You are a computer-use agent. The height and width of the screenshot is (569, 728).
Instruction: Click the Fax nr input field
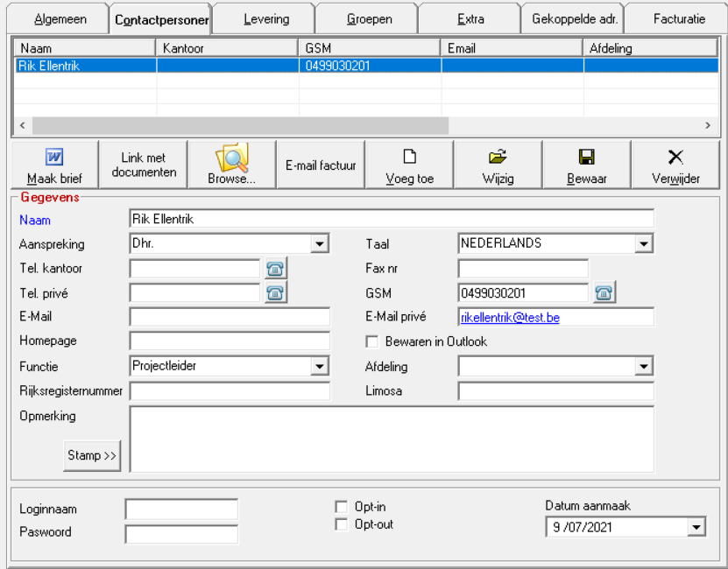click(523, 268)
